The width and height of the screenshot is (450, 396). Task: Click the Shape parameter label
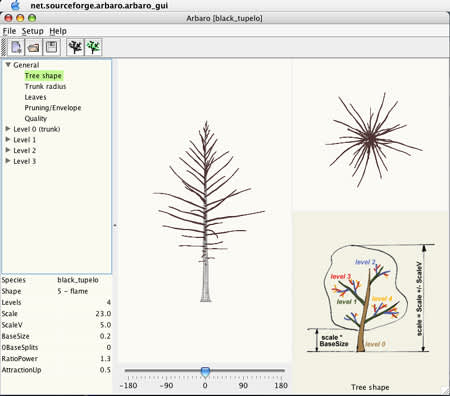pos(11,291)
